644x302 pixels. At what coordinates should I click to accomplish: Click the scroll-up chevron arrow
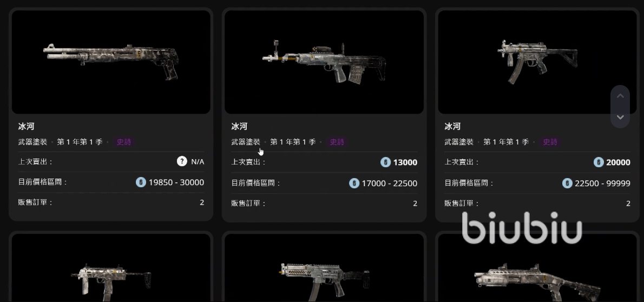(x=620, y=96)
